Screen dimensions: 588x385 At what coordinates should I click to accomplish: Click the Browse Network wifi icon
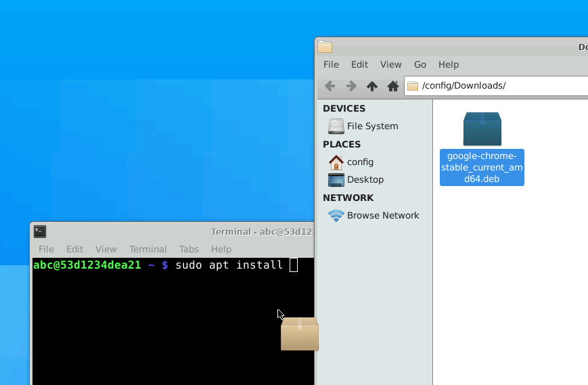336,216
